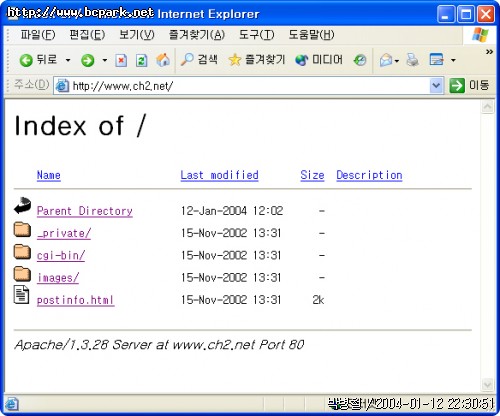This screenshot has width=500, height=416.
Task: Click the green Forward arrow icon
Action: tap(88, 60)
